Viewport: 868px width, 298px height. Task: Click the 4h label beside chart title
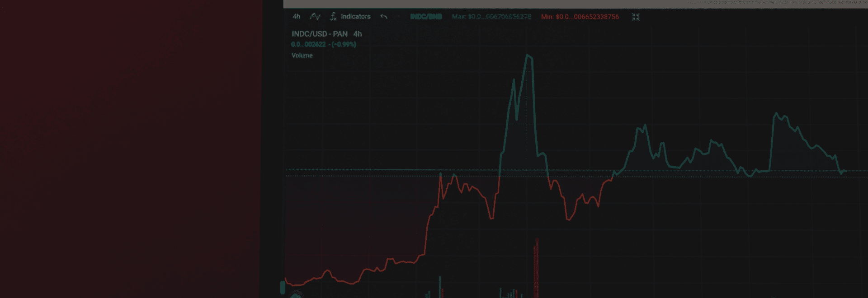[358, 34]
